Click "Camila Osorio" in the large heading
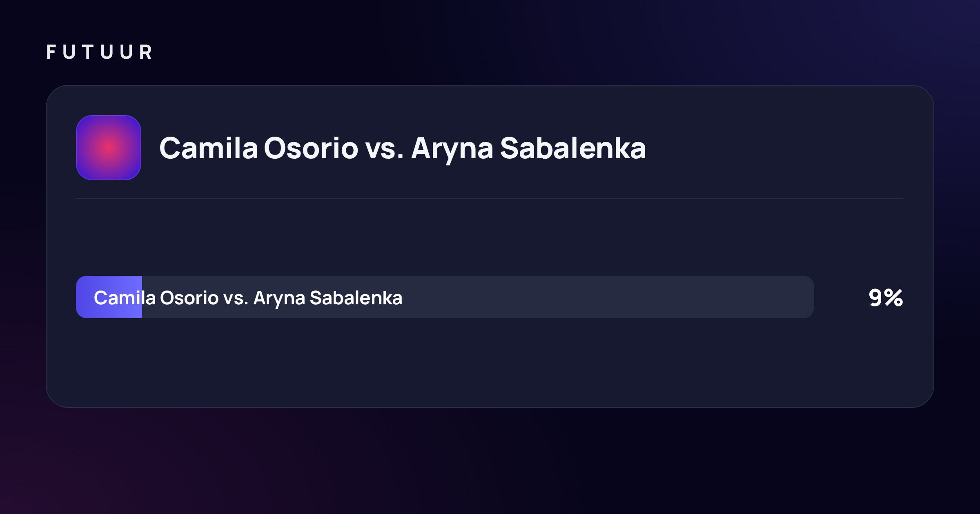 pyautogui.click(x=259, y=148)
